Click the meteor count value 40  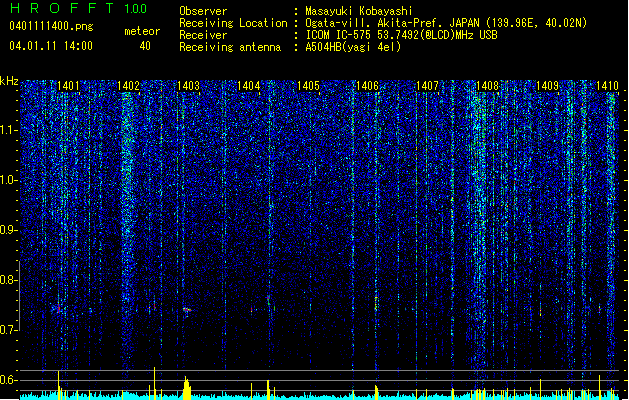145,46
